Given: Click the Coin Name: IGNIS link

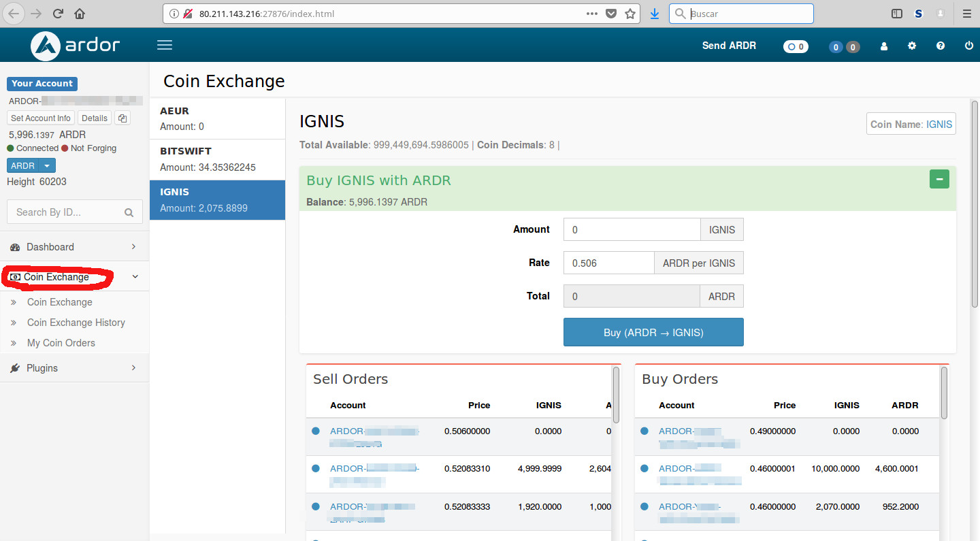Looking at the screenshot, I should pos(939,124).
